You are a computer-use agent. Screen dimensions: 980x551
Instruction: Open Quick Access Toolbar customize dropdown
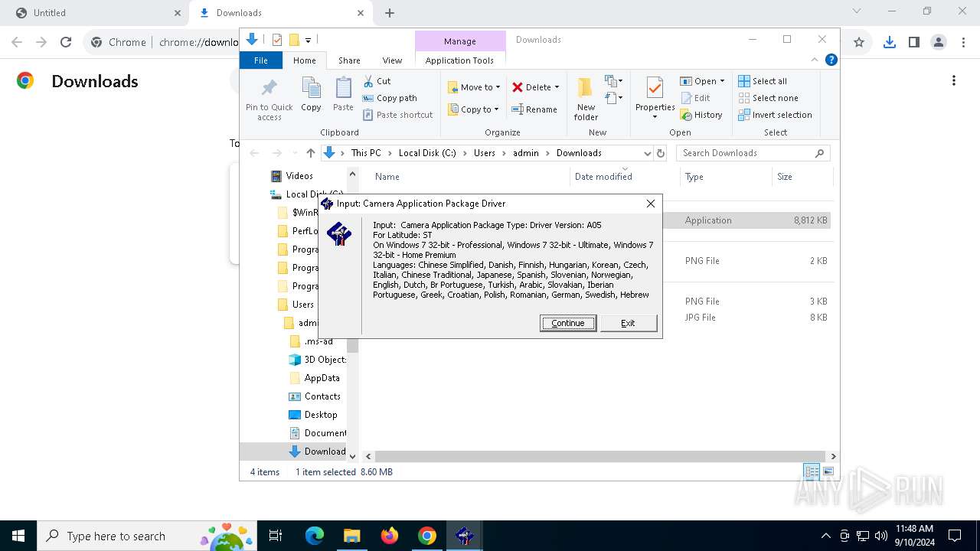(308, 40)
